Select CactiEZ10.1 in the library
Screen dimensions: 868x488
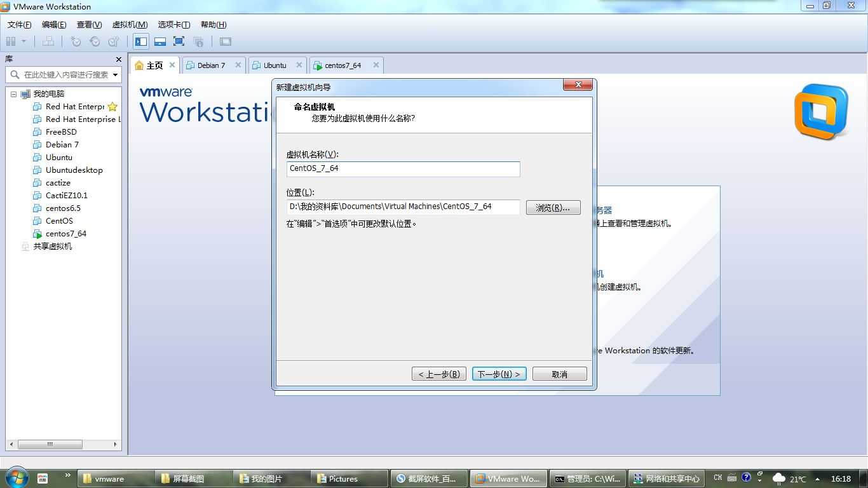point(67,196)
